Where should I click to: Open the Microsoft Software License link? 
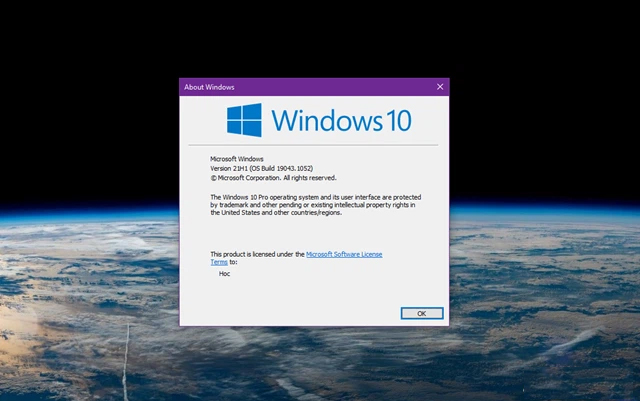(x=344, y=254)
